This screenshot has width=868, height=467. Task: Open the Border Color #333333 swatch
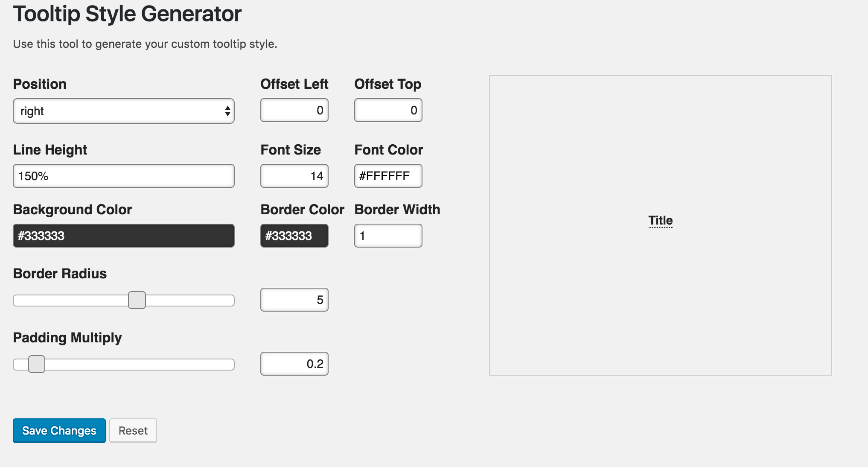pos(294,236)
